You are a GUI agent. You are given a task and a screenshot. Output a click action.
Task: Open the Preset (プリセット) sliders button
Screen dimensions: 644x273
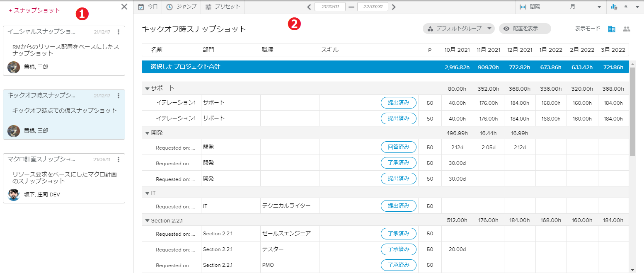(223, 7)
